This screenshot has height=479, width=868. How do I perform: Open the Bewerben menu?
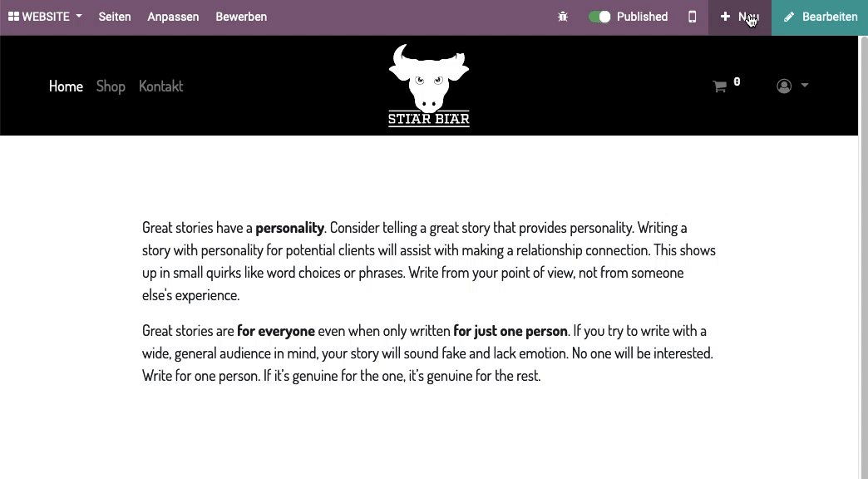coord(241,17)
